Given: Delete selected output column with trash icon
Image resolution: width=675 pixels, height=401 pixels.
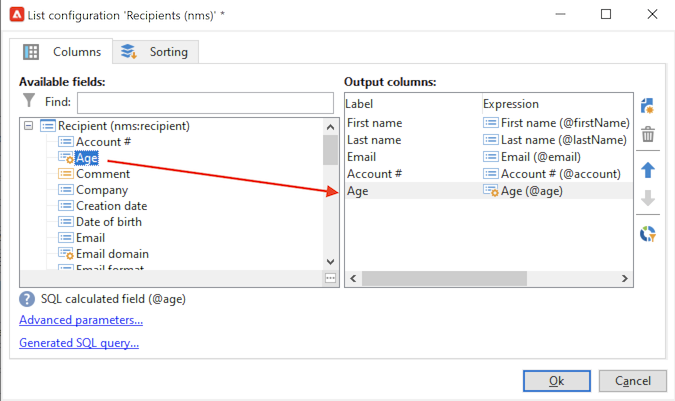Looking at the screenshot, I should click(x=647, y=134).
